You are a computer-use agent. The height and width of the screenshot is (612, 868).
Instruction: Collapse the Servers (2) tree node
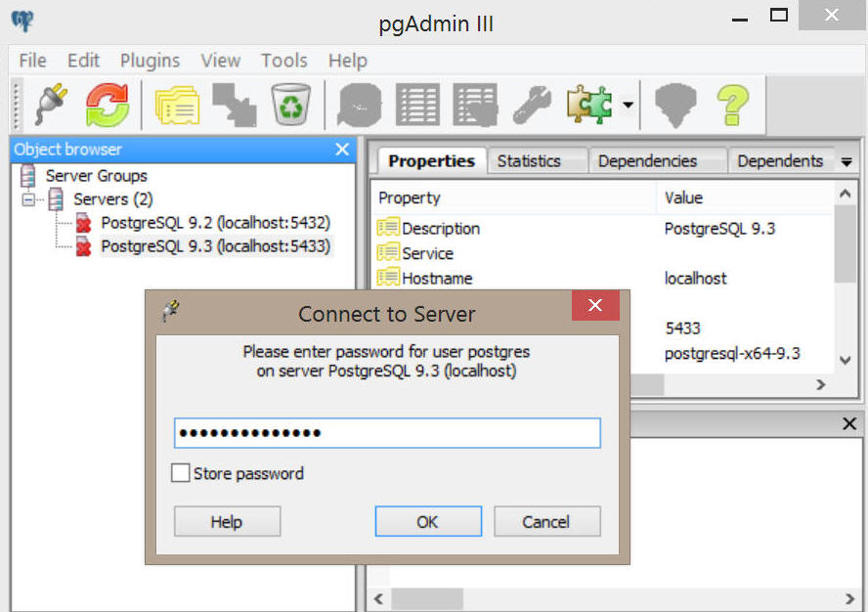click(x=28, y=199)
